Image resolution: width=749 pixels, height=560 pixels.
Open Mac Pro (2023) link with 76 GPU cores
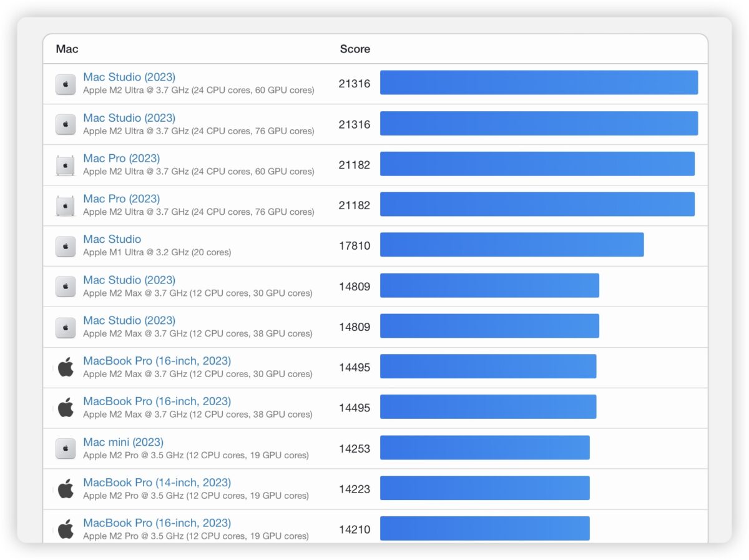[122, 199]
